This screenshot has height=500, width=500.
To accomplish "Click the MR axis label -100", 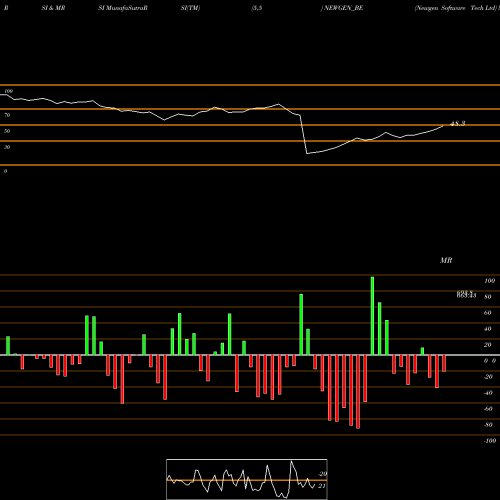I will [x=490, y=441].
